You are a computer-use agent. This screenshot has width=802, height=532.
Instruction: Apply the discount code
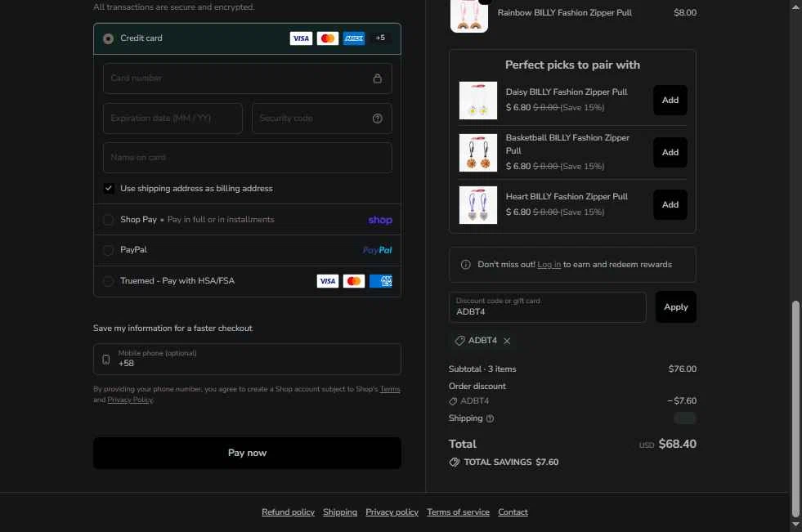[675, 307]
